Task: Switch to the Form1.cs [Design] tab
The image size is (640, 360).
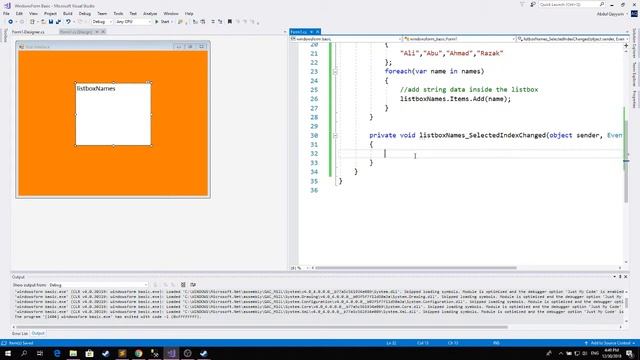Action: (x=76, y=32)
